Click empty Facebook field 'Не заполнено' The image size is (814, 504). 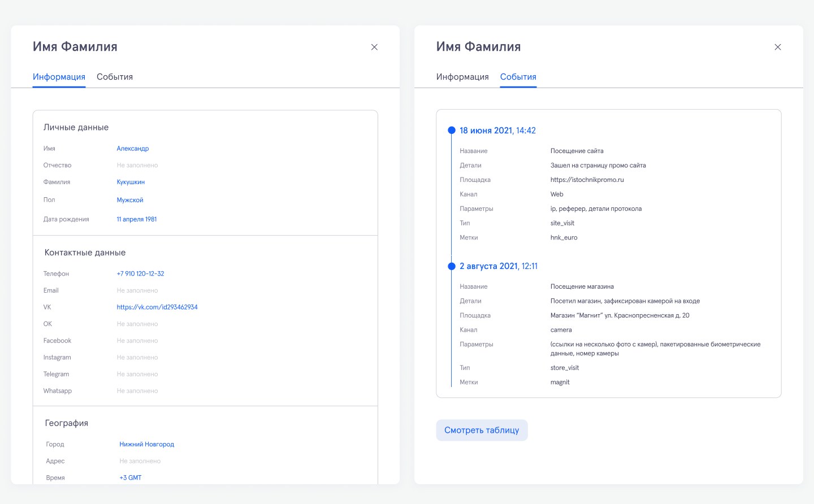click(x=137, y=341)
